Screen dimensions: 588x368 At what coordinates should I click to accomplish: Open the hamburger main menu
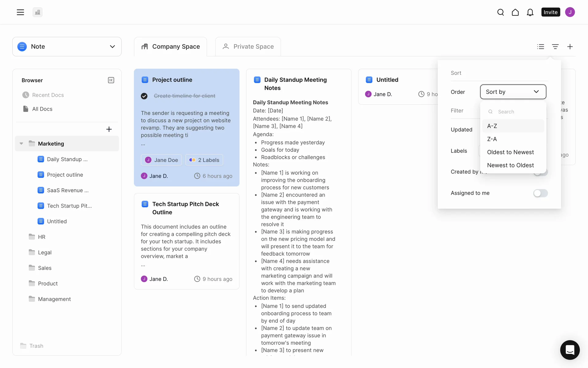tap(20, 12)
